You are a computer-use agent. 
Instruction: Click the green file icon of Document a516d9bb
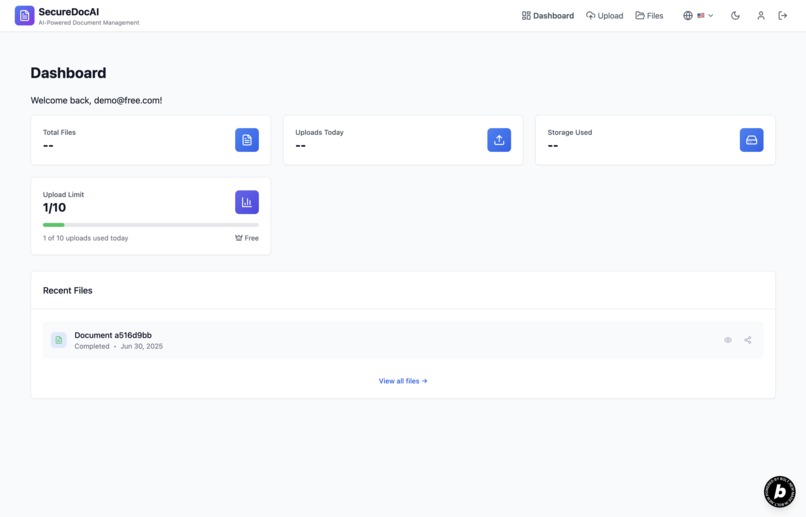(x=59, y=340)
